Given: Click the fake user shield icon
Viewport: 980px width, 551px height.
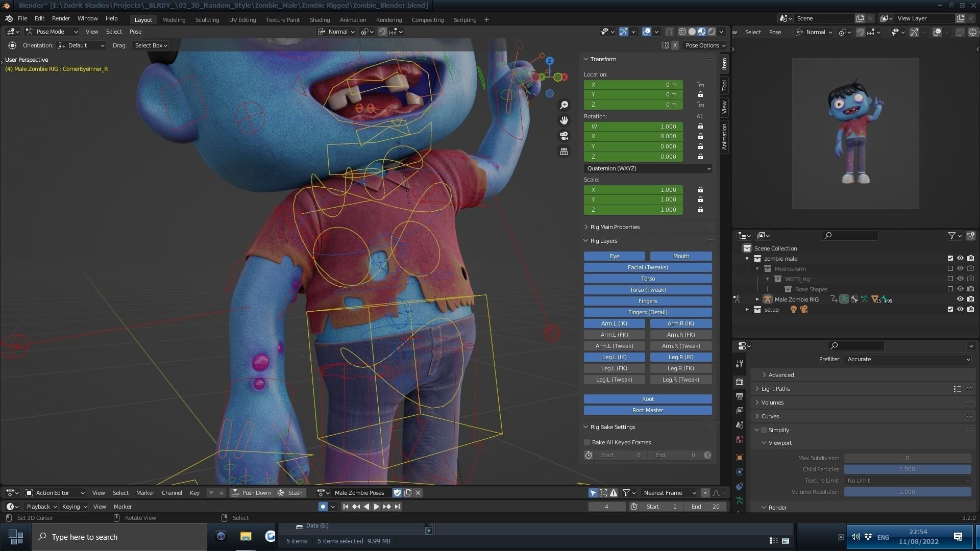Looking at the screenshot, I should click(397, 493).
